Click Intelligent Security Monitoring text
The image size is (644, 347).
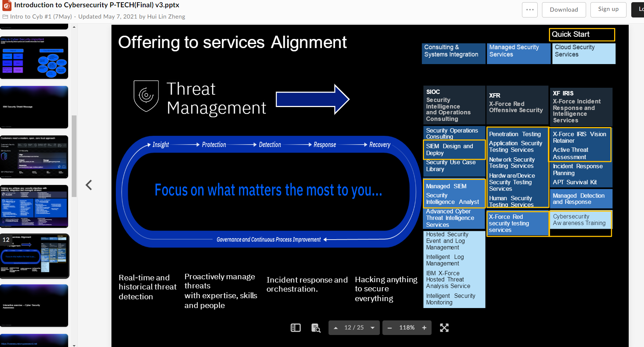click(x=451, y=299)
